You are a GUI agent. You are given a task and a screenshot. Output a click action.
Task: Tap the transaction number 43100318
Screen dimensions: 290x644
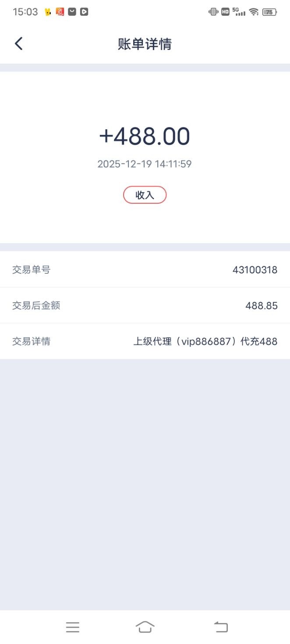click(255, 270)
